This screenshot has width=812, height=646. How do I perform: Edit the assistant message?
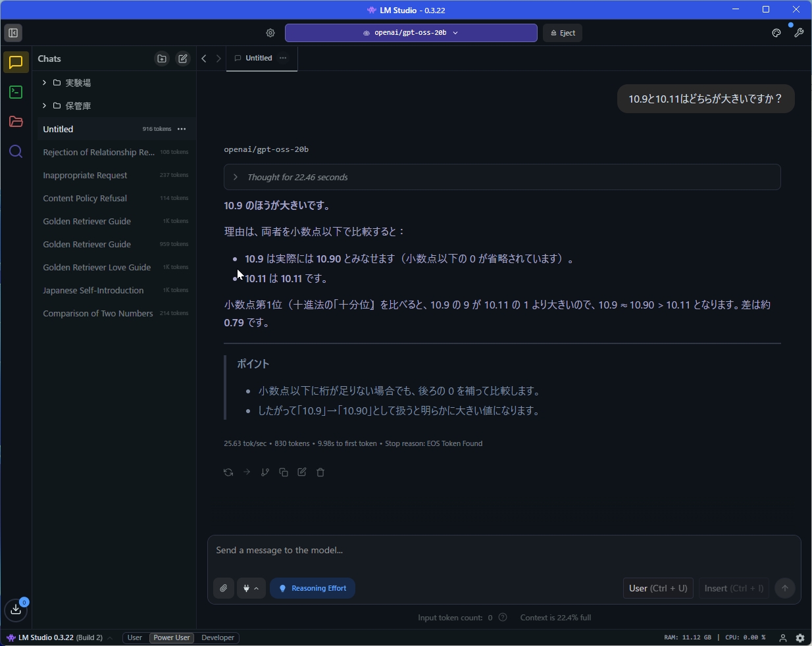click(302, 472)
